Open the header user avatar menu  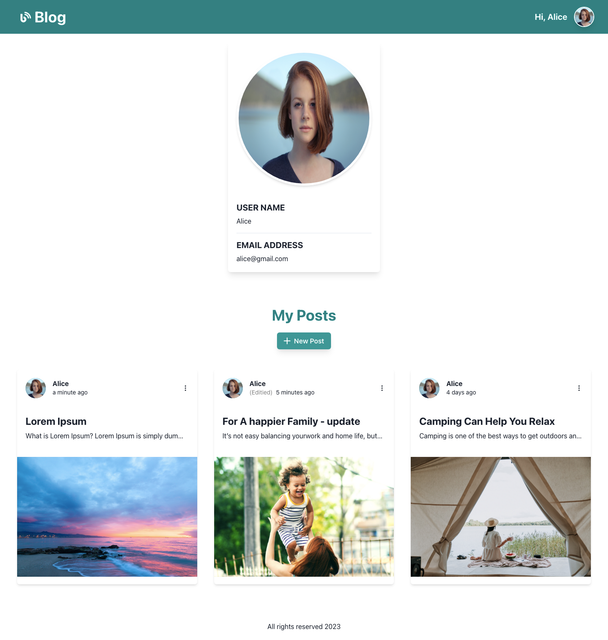click(x=584, y=17)
